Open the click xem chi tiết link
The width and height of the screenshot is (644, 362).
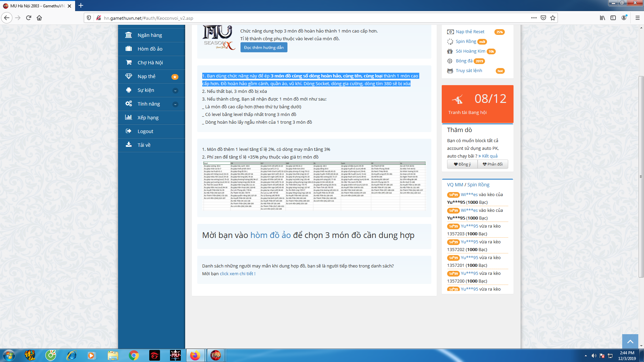(x=237, y=274)
